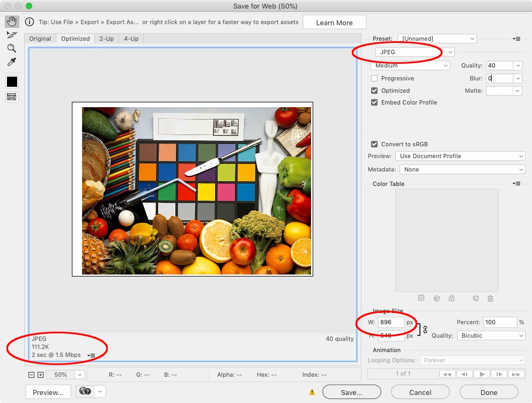Screen dimensions: 532x403
Task: Select the Slice Select tool
Action: [12, 35]
